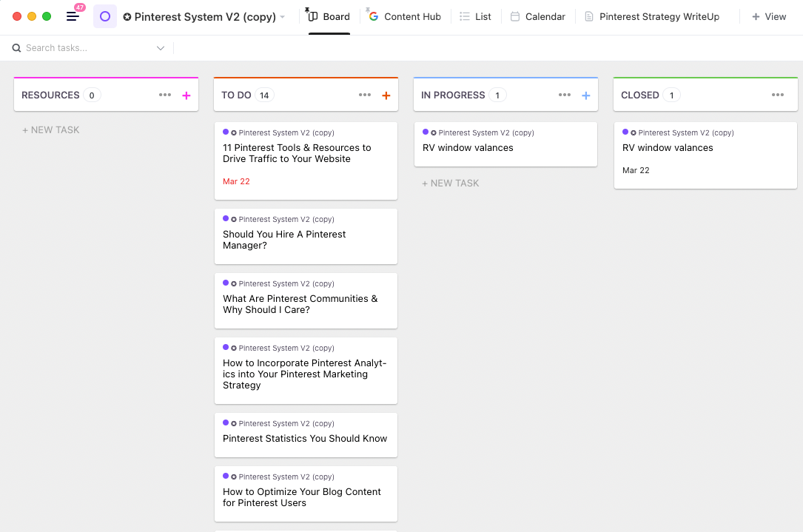Click the star icon before Pinterest System V2 title
Viewport: 803px width, 532px height.
[x=127, y=17]
